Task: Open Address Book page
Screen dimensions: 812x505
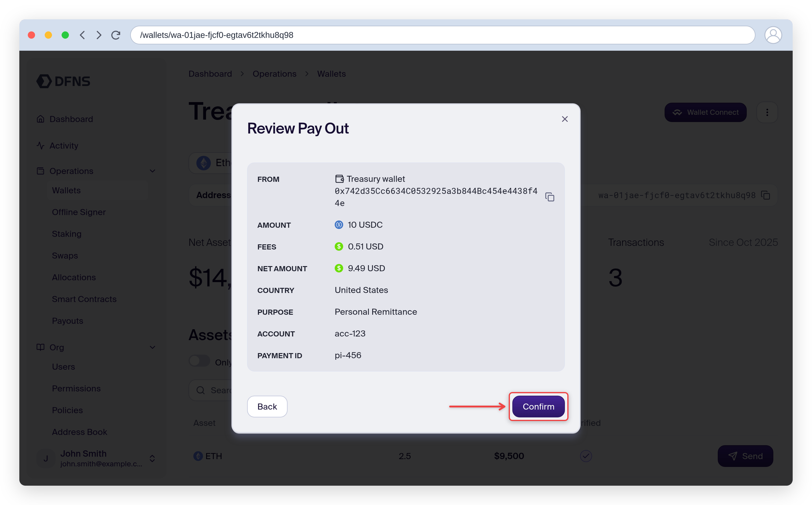Action: 79,432
